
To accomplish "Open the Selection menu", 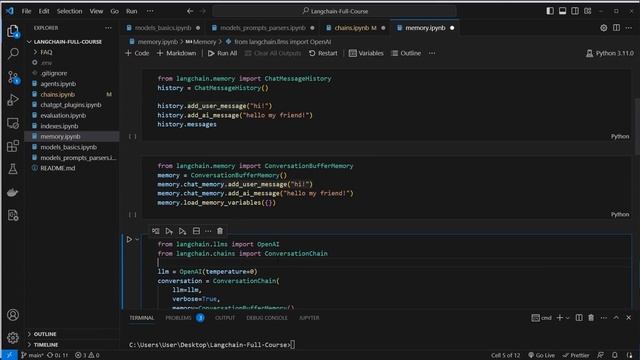I will (x=69, y=11).
